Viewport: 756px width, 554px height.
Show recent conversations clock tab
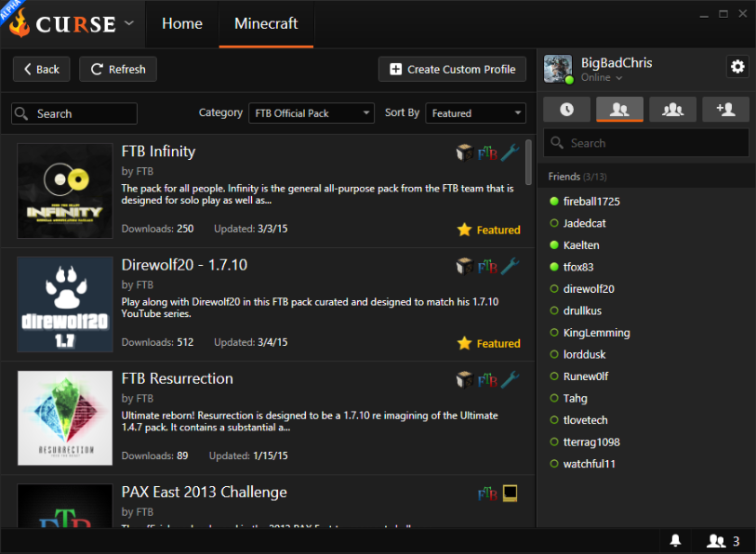pyautogui.click(x=567, y=109)
